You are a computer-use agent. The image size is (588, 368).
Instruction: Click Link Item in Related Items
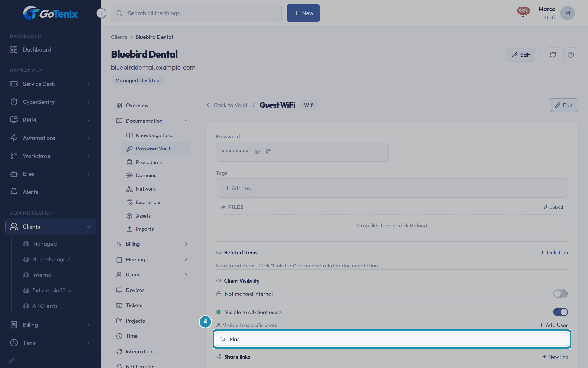coord(554,253)
